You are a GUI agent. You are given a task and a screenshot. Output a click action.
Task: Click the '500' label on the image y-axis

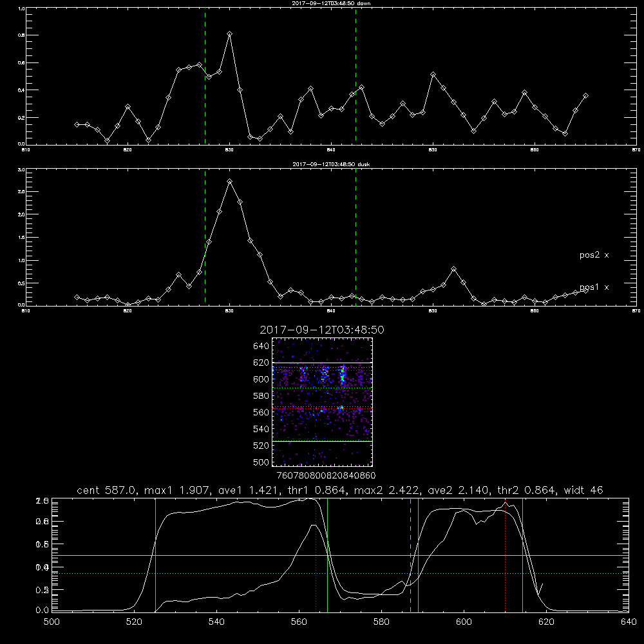[261, 462]
